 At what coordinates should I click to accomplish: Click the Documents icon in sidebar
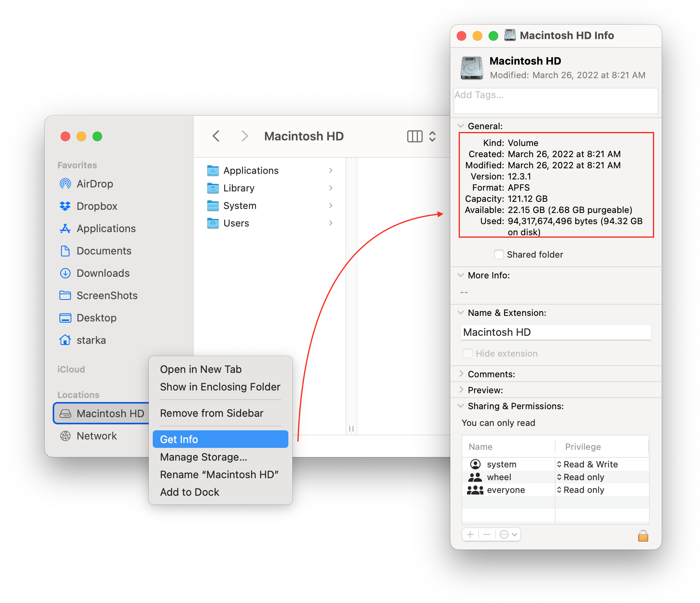(x=65, y=251)
